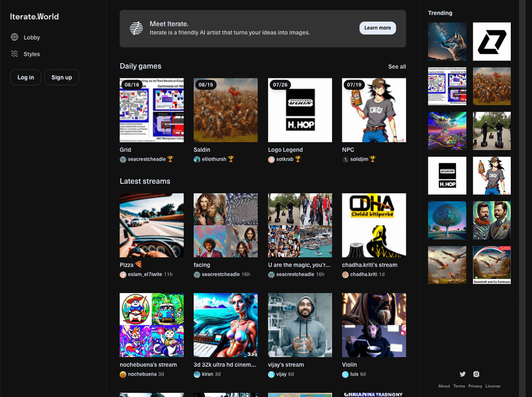Open the Twitter icon in footer
The height and width of the screenshot is (397, 532).
(x=462, y=374)
